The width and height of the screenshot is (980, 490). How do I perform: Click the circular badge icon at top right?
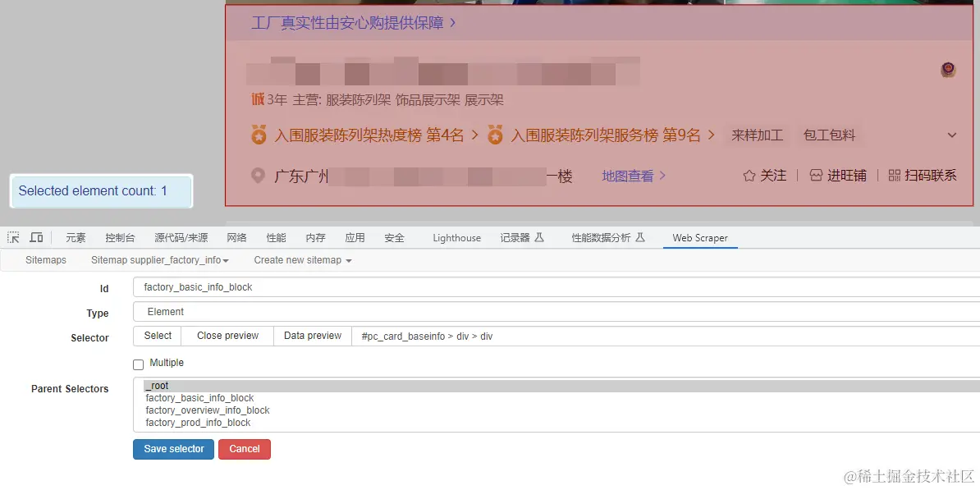tap(948, 71)
